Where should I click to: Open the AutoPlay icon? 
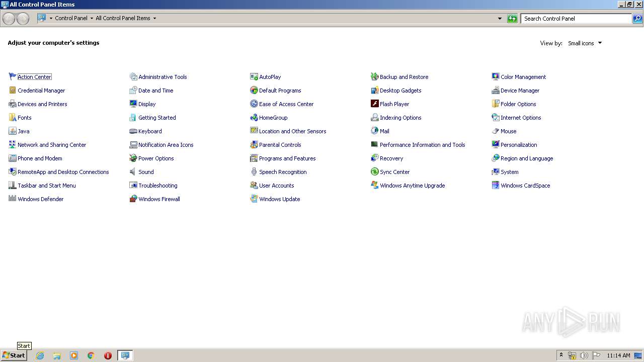[x=254, y=77]
